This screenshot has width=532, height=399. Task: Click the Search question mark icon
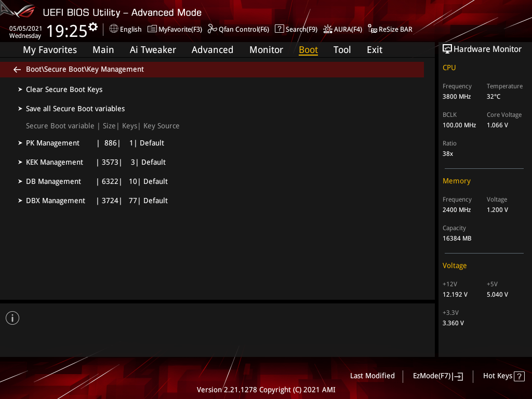click(x=279, y=29)
